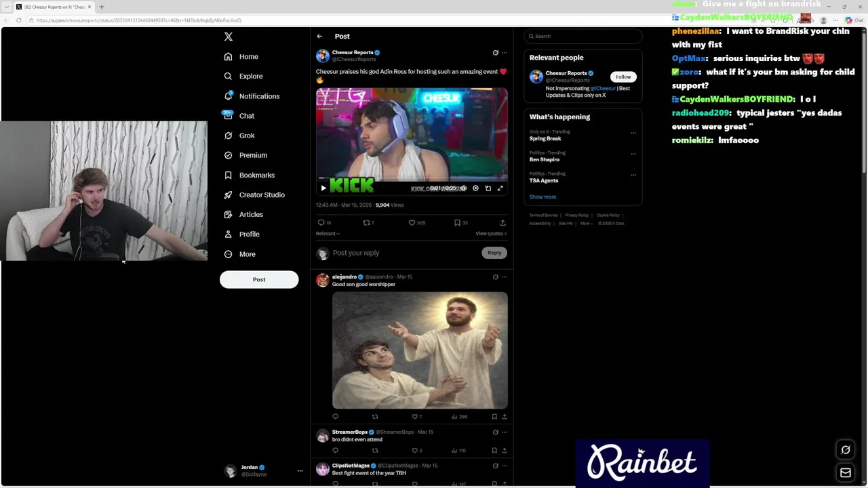Open StreamerBops profile name
Image resolution: width=868 pixels, height=488 pixels.
pos(349,432)
